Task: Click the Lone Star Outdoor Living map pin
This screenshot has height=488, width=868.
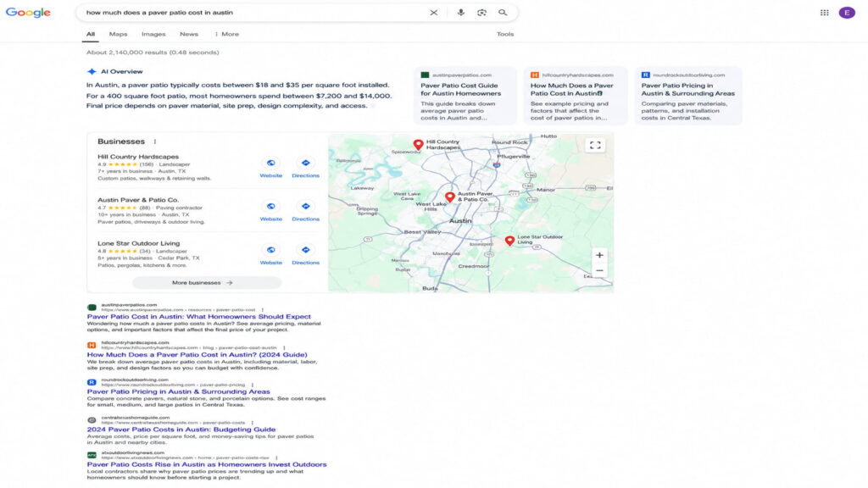Action: click(509, 240)
